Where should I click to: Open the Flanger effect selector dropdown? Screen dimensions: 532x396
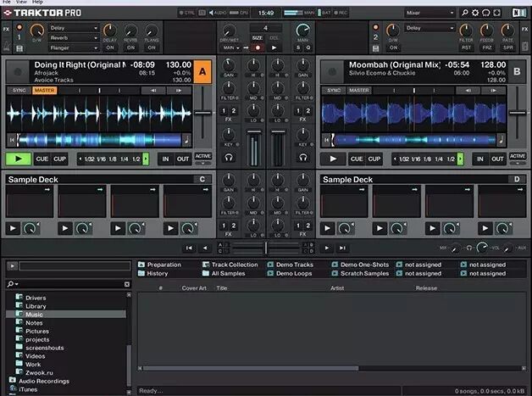tap(74, 47)
